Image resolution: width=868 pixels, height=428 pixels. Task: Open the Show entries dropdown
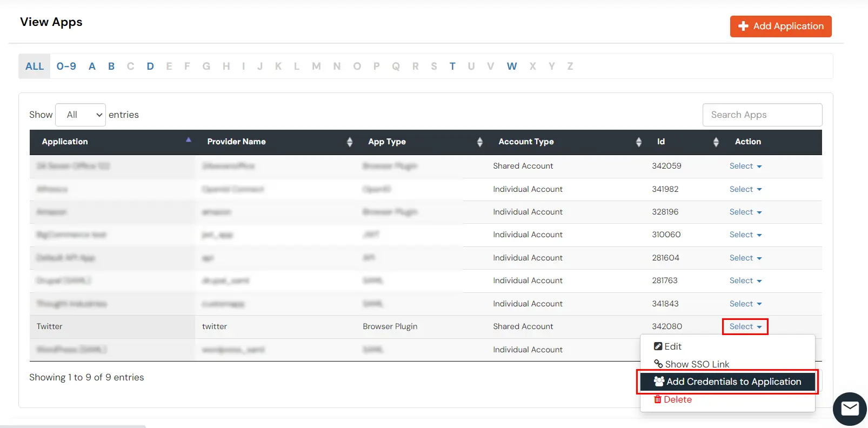pos(81,115)
